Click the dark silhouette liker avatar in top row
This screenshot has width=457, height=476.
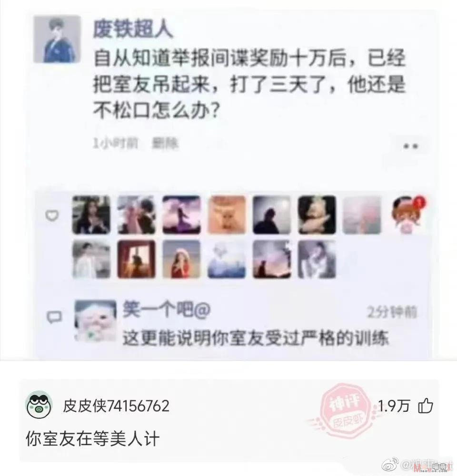[272, 215]
